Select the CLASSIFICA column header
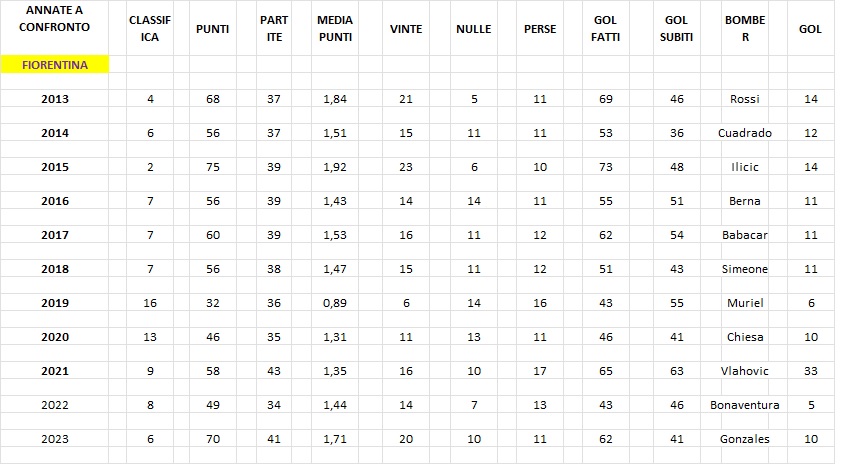 (x=150, y=28)
